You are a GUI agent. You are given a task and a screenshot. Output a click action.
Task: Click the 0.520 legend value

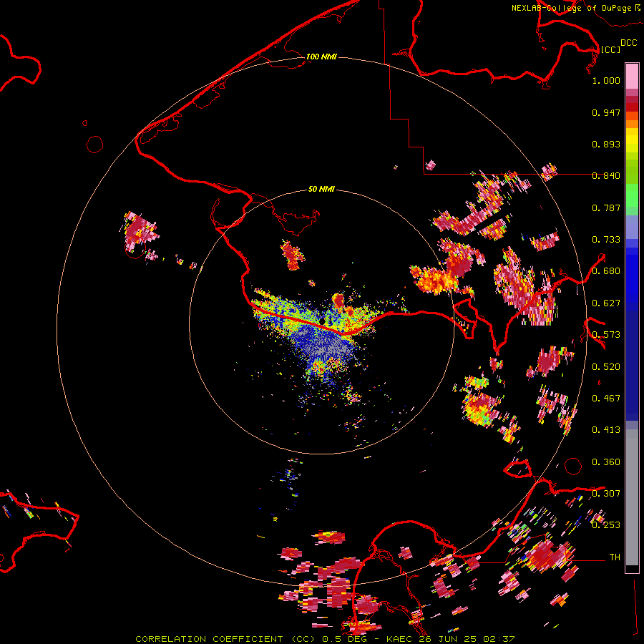tap(606, 367)
